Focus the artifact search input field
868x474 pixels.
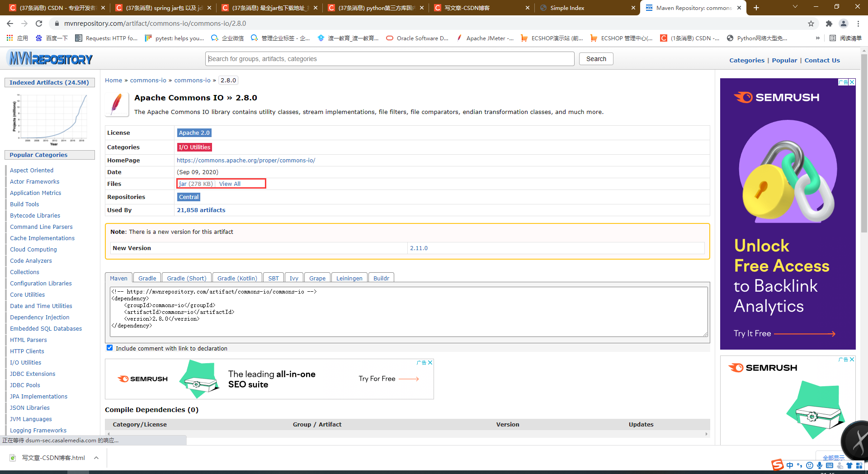(x=390, y=59)
